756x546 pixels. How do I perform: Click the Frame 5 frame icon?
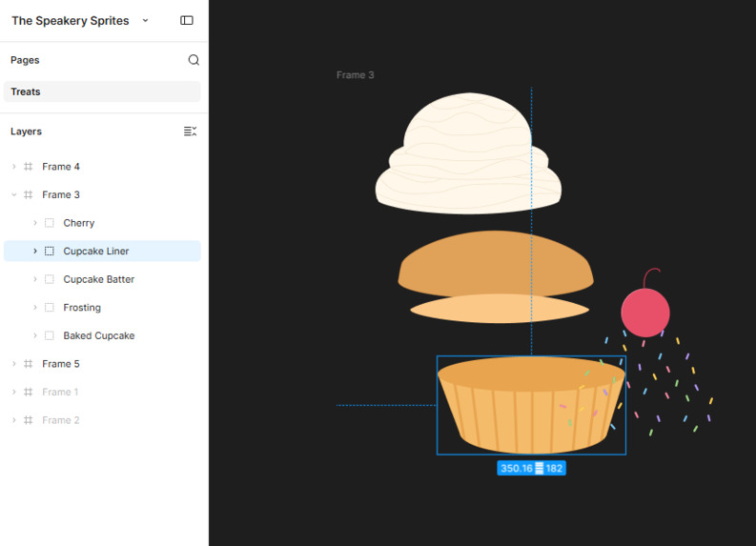tap(29, 364)
